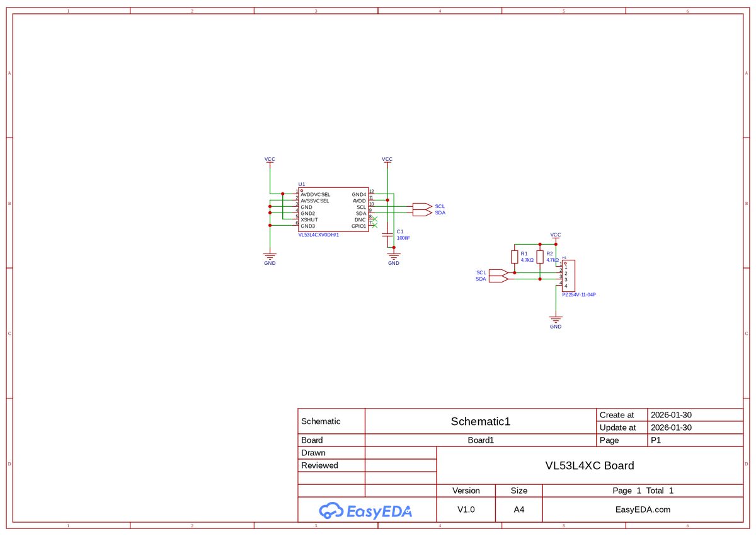
Task: Click the VL53L4CXV0DH/1 part name
Action: 319,235
